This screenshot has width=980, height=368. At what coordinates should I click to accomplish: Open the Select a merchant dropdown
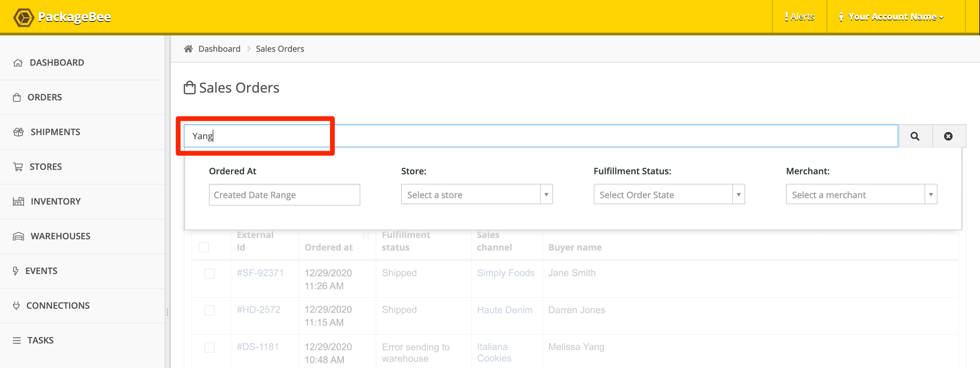coord(861,194)
